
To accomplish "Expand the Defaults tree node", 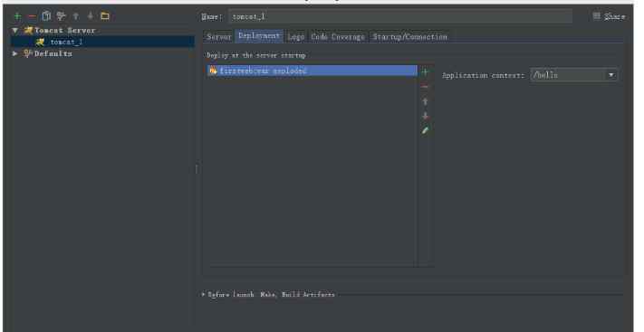I will 15,53.
